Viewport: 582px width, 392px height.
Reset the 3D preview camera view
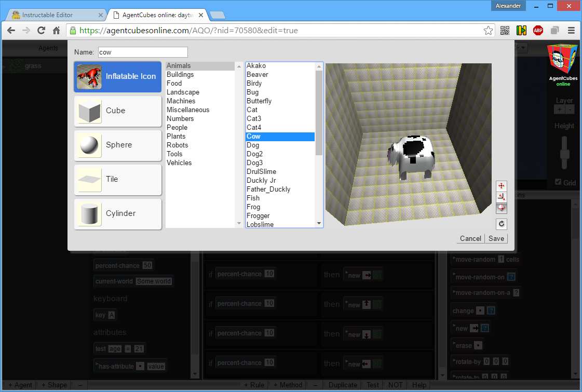pyautogui.click(x=501, y=224)
